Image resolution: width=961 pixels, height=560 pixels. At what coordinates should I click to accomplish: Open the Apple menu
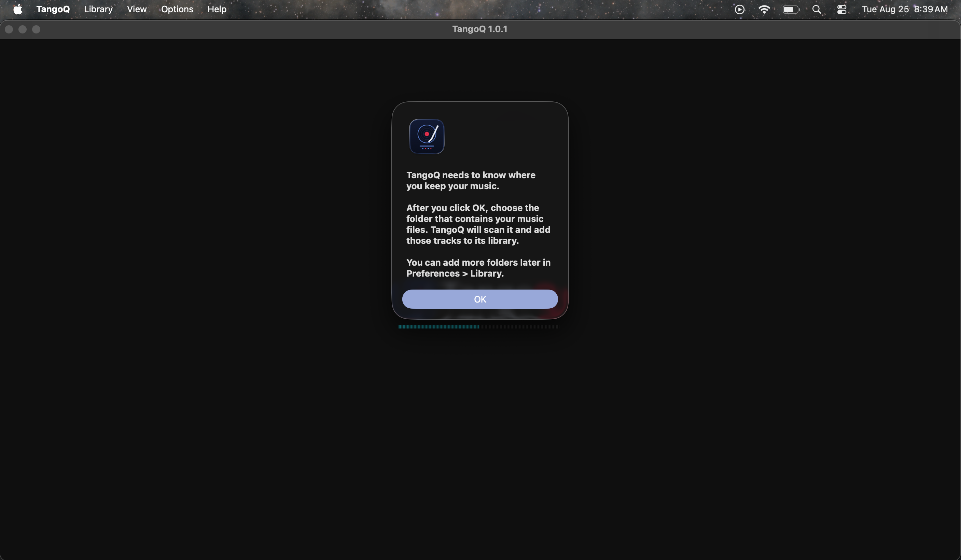point(17,9)
